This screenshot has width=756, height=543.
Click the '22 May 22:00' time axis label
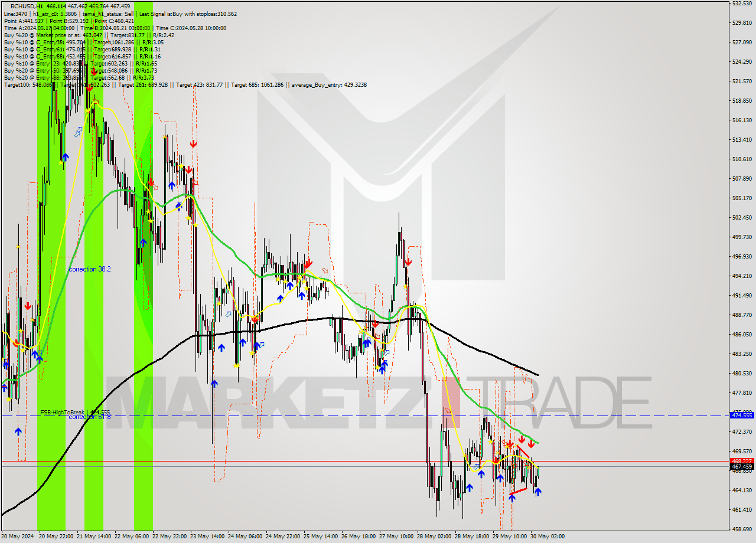(170, 537)
